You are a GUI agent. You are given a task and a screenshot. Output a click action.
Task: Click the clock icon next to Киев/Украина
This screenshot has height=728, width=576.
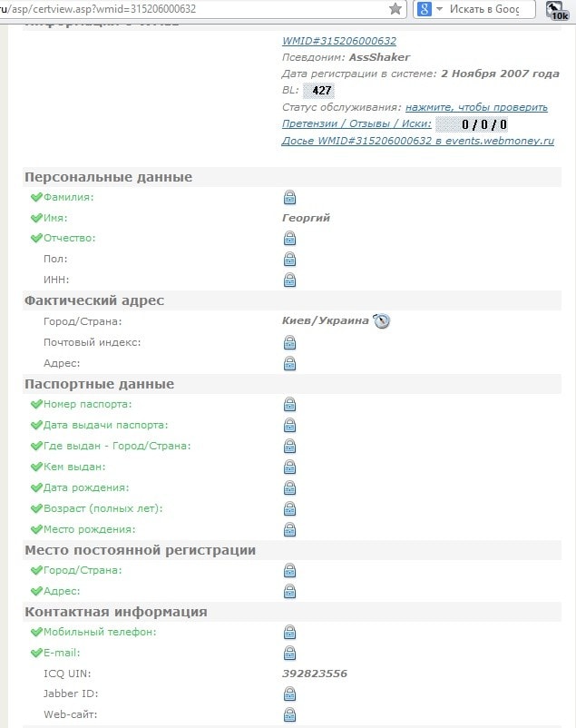click(x=382, y=320)
